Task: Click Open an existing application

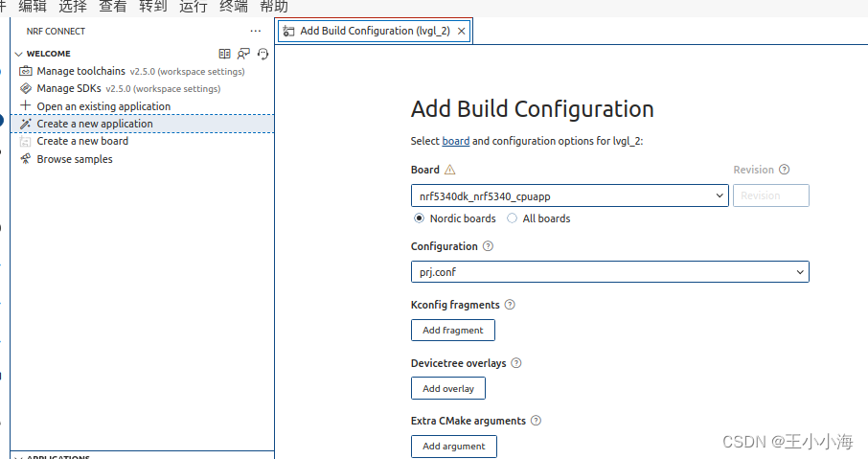Action: (142, 105)
